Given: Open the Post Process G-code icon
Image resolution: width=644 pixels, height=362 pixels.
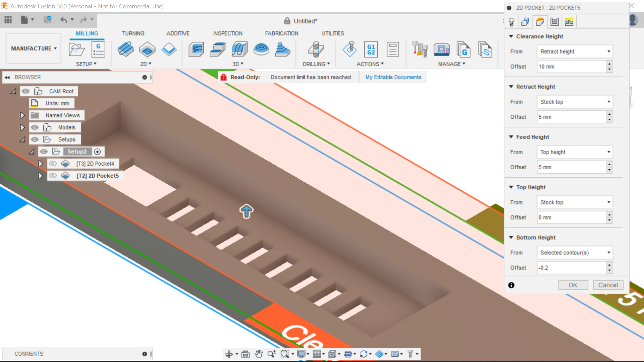Looking at the screenshot, I should (x=464, y=49).
